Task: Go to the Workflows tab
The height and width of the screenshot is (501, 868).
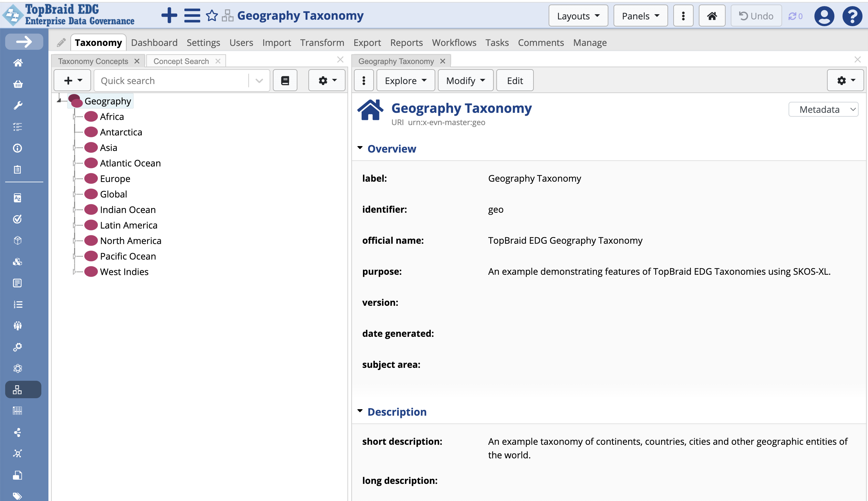Action: (x=454, y=43)
